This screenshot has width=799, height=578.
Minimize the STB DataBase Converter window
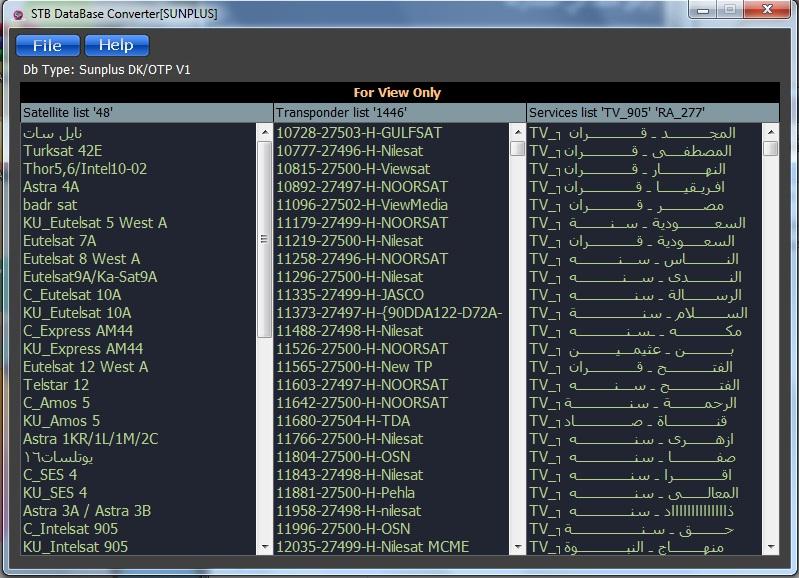point(703,10)
